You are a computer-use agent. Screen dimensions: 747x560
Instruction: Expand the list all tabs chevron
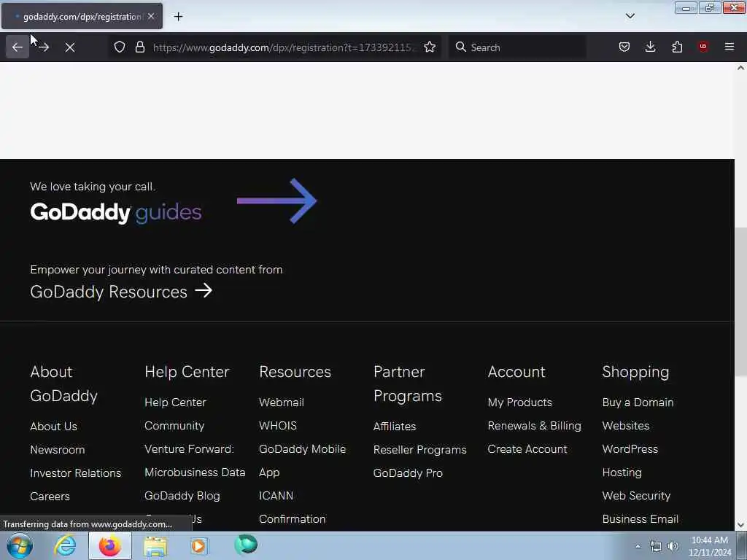pyautogui.click(x=630, y=16)
